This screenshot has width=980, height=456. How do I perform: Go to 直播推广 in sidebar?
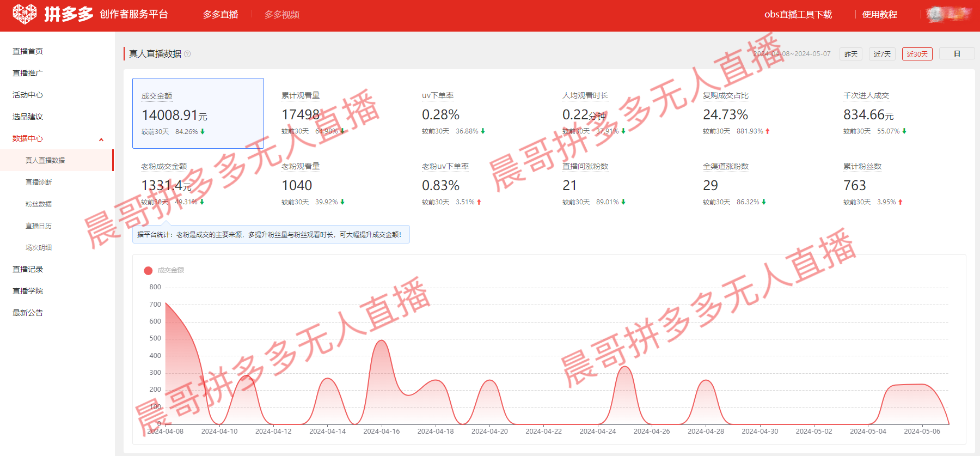[28, 73]
